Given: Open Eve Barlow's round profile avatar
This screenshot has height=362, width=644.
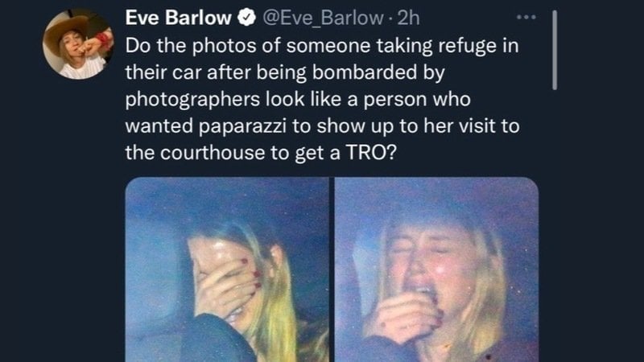Looking at the screenshot, I should click(x=78, y=44).
